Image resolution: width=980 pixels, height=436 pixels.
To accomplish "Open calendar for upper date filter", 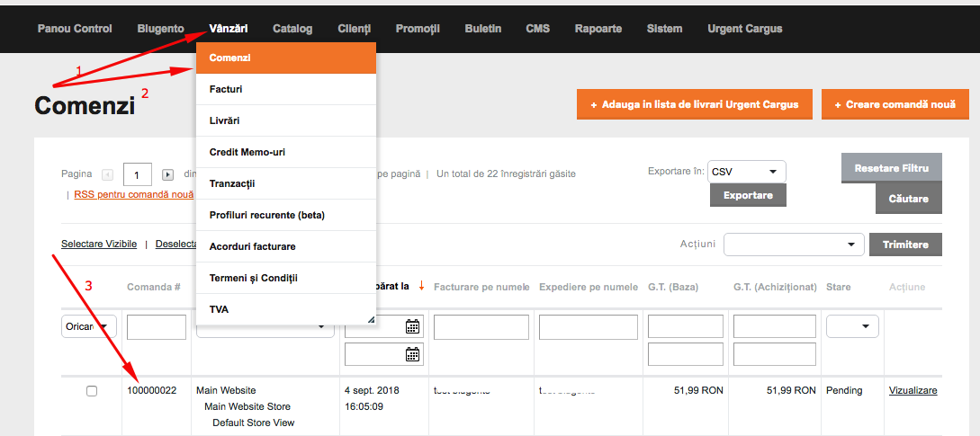I will 412,326.
